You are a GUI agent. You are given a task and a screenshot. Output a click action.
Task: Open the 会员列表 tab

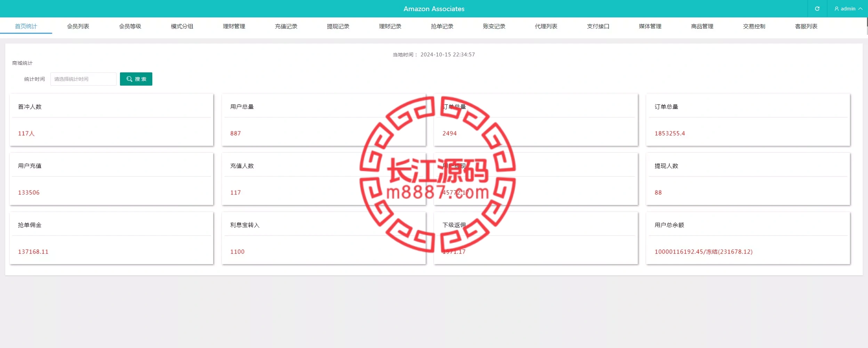click(x=78, y=26)
